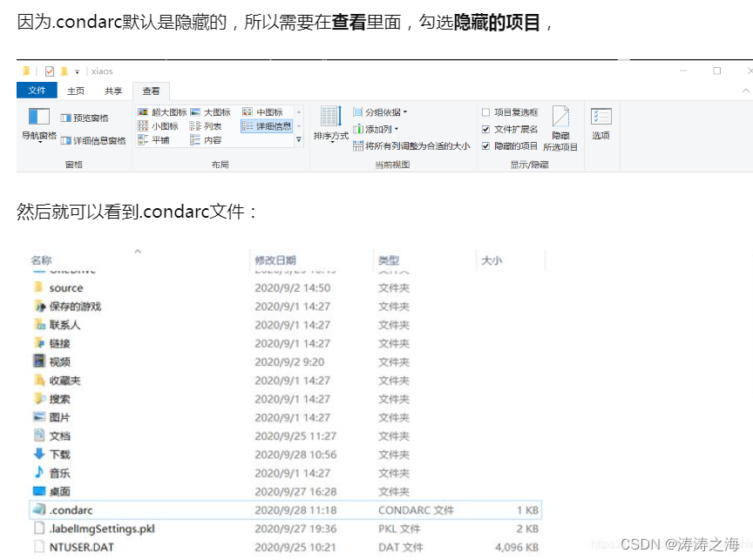Click the 导航窗格 icon
The width and height of the screenshot is (753, 560).
(39, 117)
